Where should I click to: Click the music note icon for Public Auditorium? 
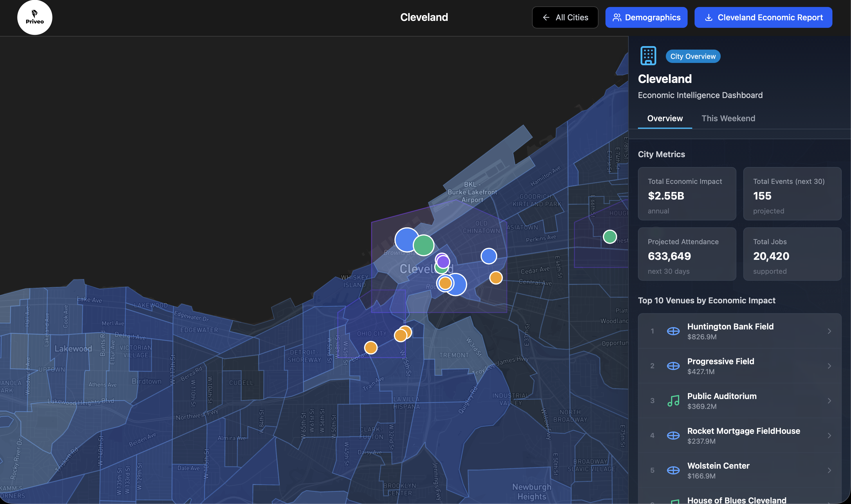coord(674,400)
